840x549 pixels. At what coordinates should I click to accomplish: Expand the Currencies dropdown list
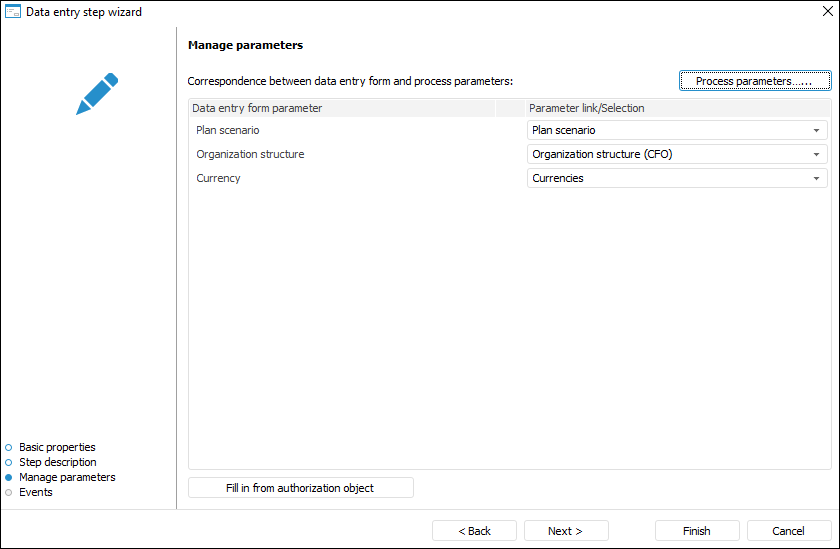(x=817, y=178)
